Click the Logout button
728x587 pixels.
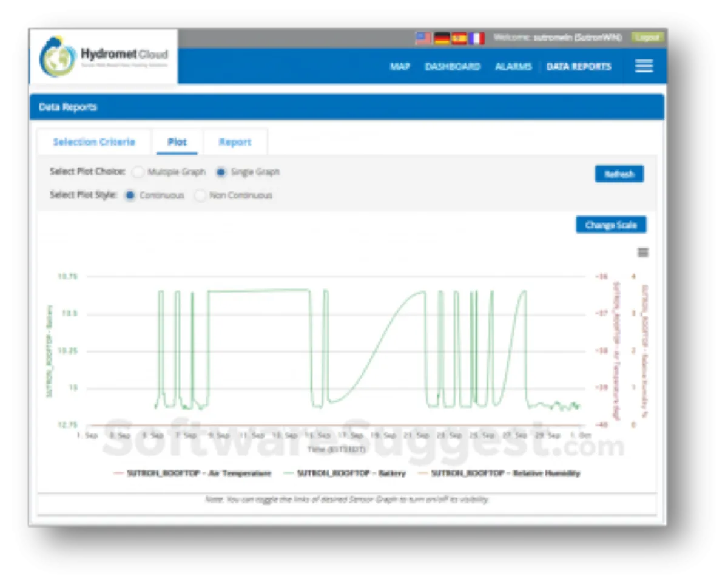click(647, 38)
